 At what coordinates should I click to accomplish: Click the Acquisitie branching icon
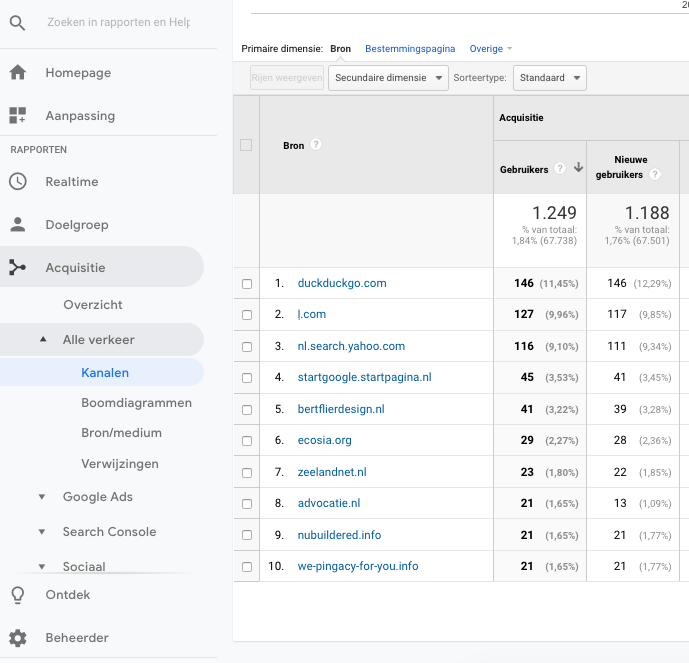pyautogui.click(x=18, y=267)
